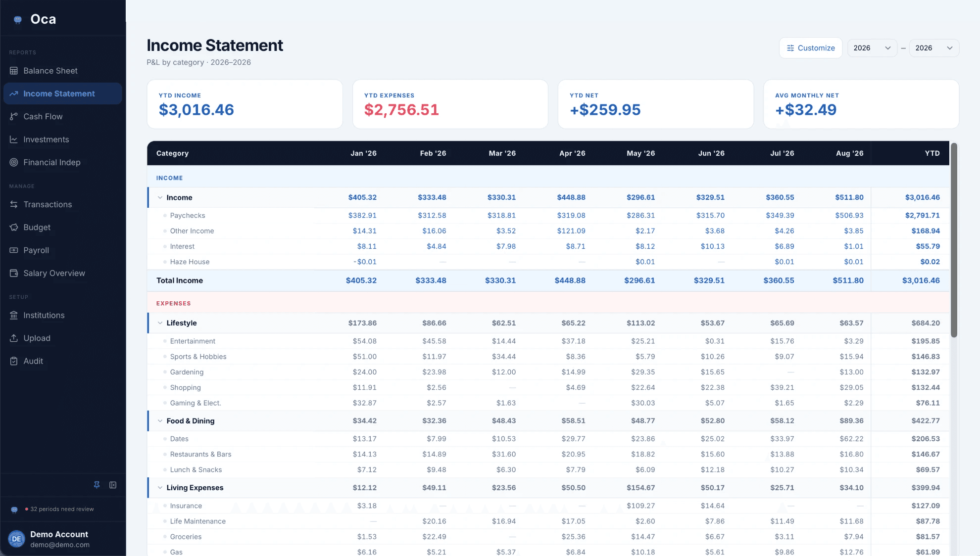This screenshot has height=556, width=980.
Task: Click the Salary Overview wallet icon
Action: [x=14, y=273]
